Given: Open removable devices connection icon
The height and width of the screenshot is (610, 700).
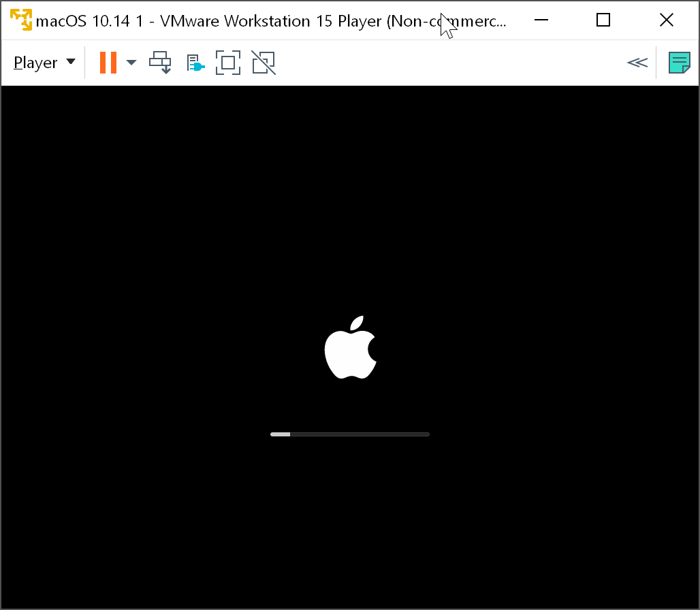Looking at the screenshot, I should click(195, 63).
